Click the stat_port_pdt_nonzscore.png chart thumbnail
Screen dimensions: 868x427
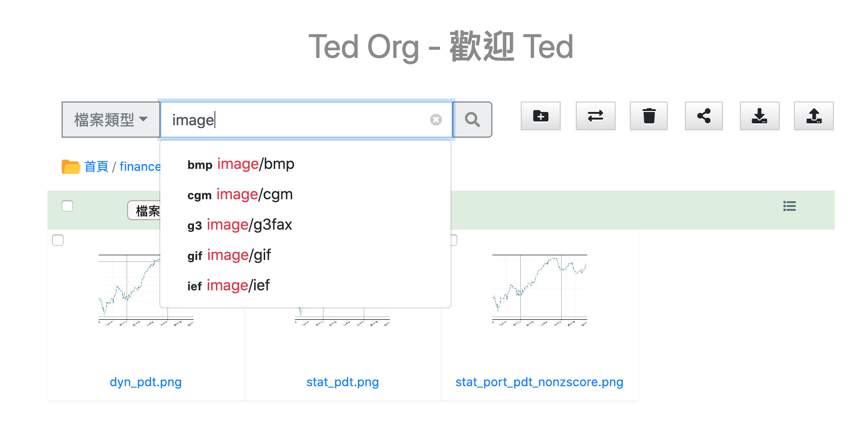[x=539, y=289]
